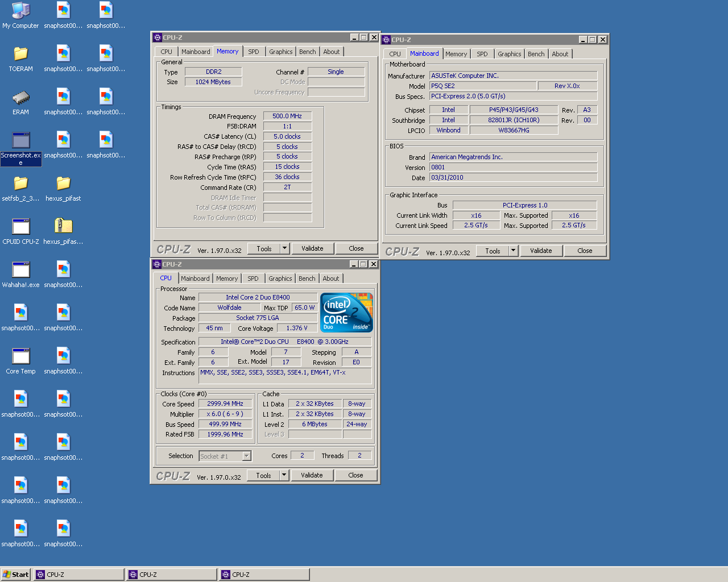The image size is (728, 582).
Task: Expand the Tools dropdown arrow in the CPU window
Action: (285, 475)
